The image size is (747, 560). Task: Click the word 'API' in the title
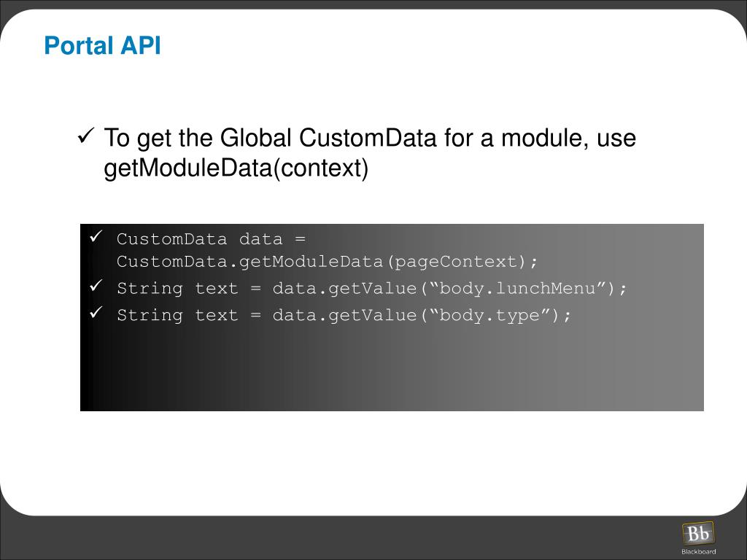(141, 46)
